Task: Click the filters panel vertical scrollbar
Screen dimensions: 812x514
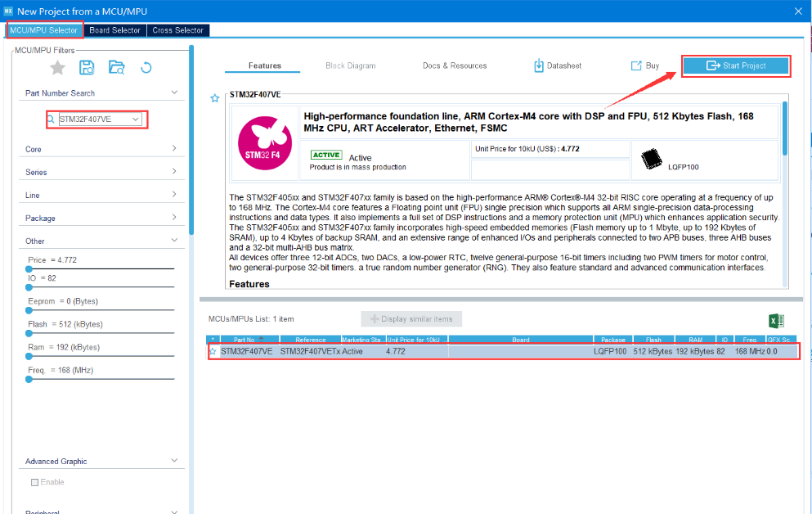Action: [191, 140]
